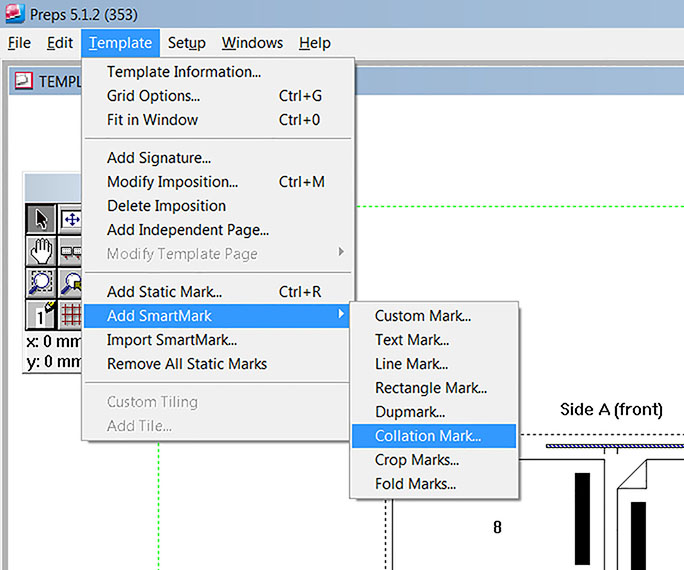Image resolution: width=684 pixels, height=570 pixels.
Task: Choose Remove All Static Marks
Action: click(217, 363)
